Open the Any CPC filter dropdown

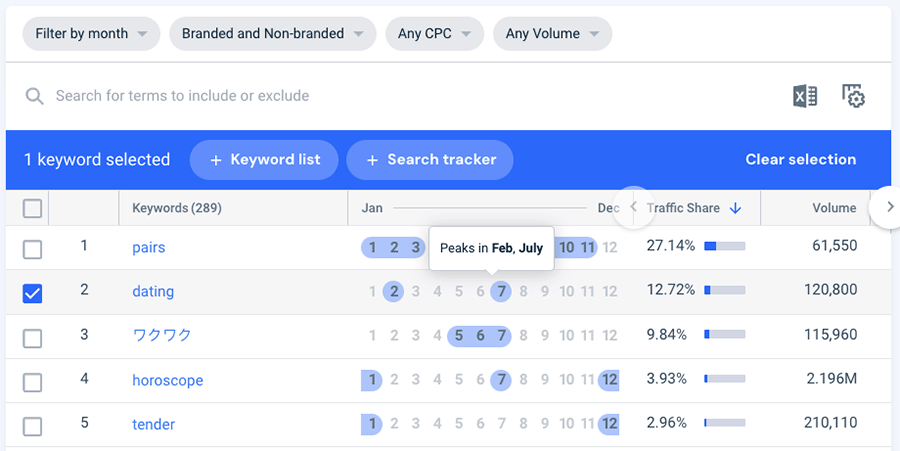pos(435,34)
